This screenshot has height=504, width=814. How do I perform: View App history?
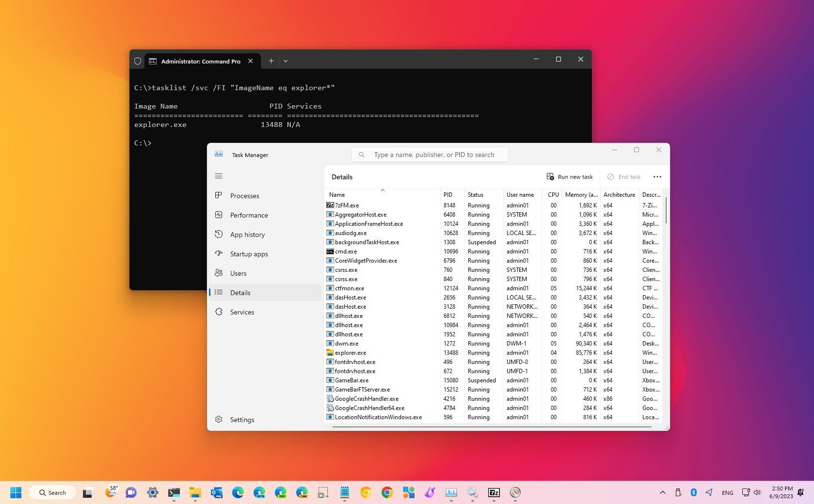coord(247,234)
